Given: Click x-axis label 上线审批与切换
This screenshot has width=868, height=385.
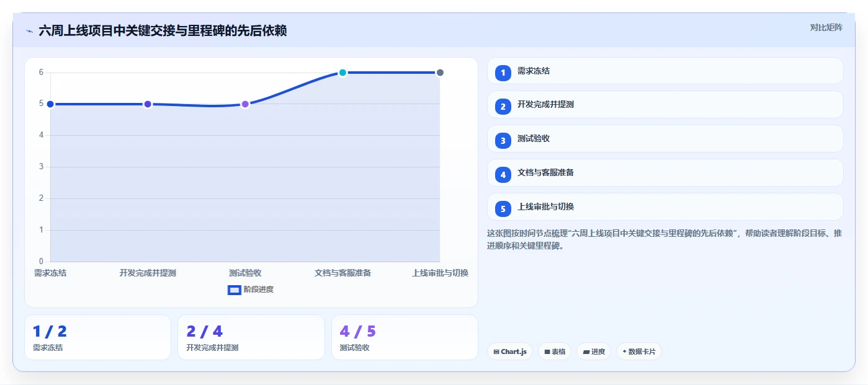Looking at the screenshot, I should [x=440, y=273].
